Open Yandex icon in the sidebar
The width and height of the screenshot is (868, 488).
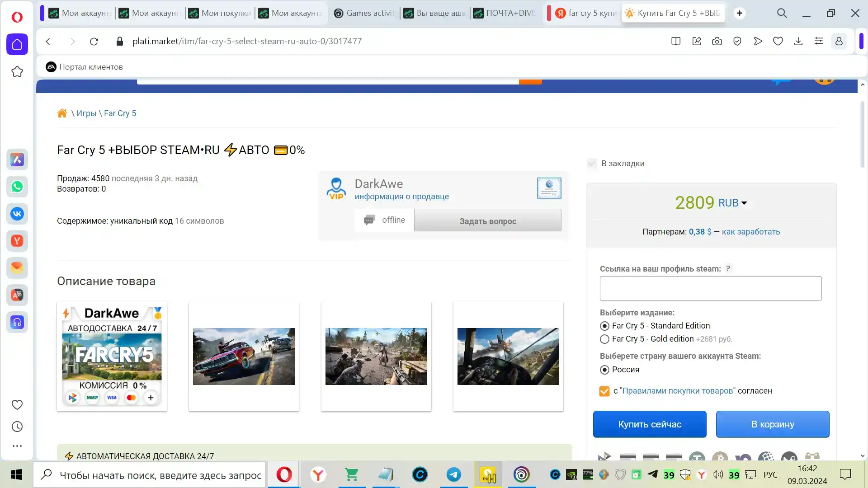point(17,241)
